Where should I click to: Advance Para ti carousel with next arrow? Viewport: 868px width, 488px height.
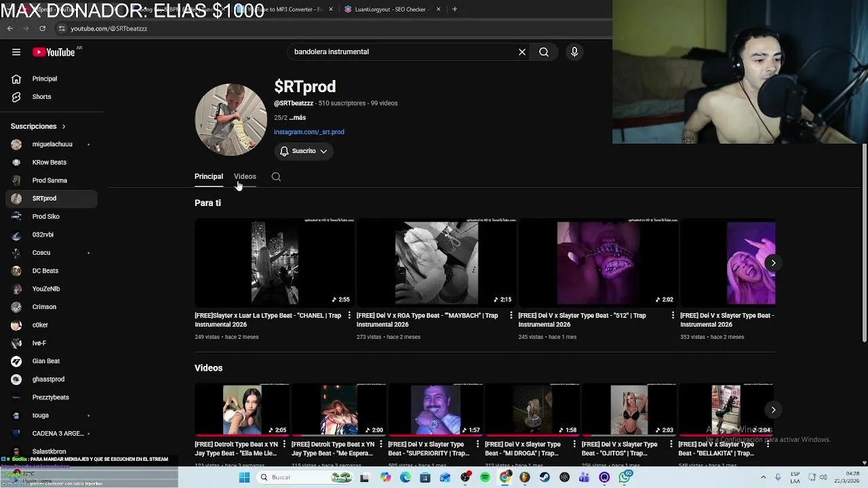point(773,263)
